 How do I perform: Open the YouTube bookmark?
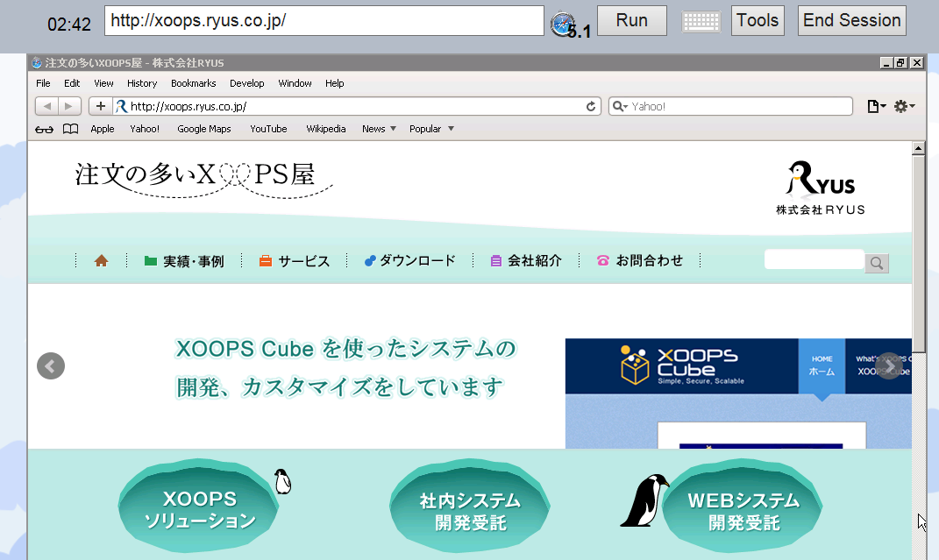[268, 129]
